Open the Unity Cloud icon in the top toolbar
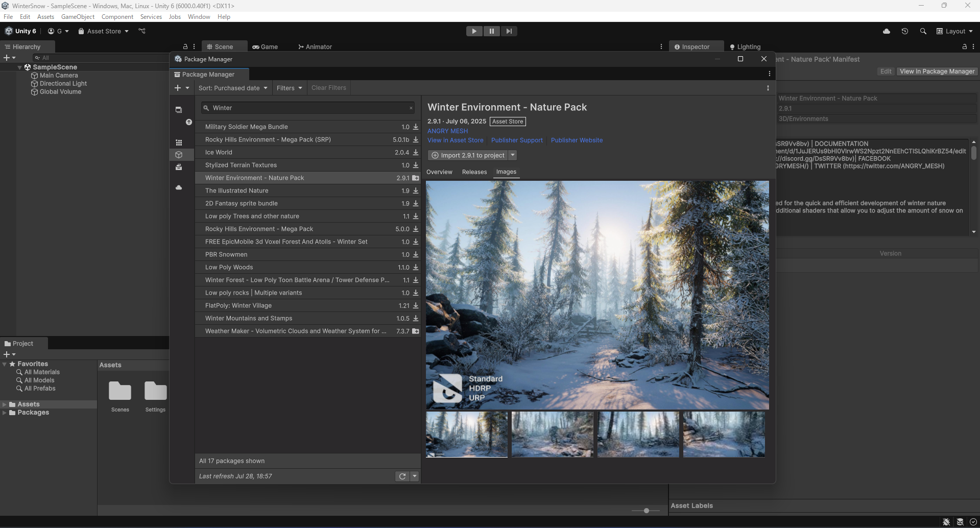 [x=887, y=31]
